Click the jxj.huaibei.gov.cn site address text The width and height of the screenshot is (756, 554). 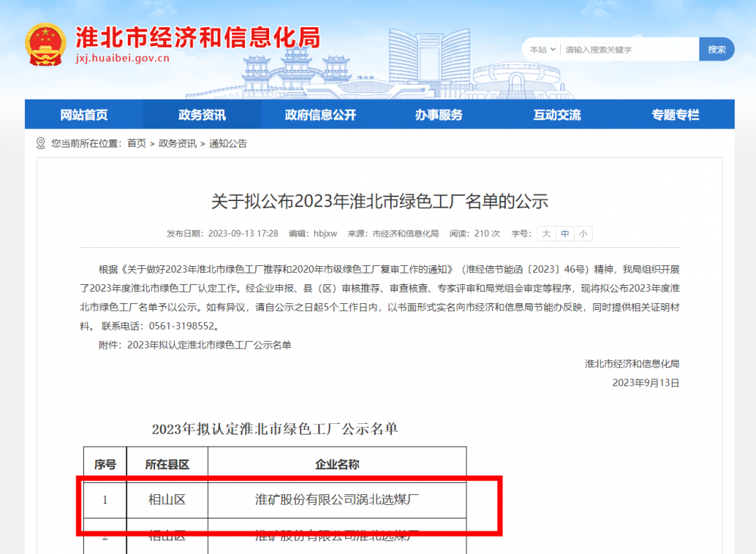[x=122, y=58]
